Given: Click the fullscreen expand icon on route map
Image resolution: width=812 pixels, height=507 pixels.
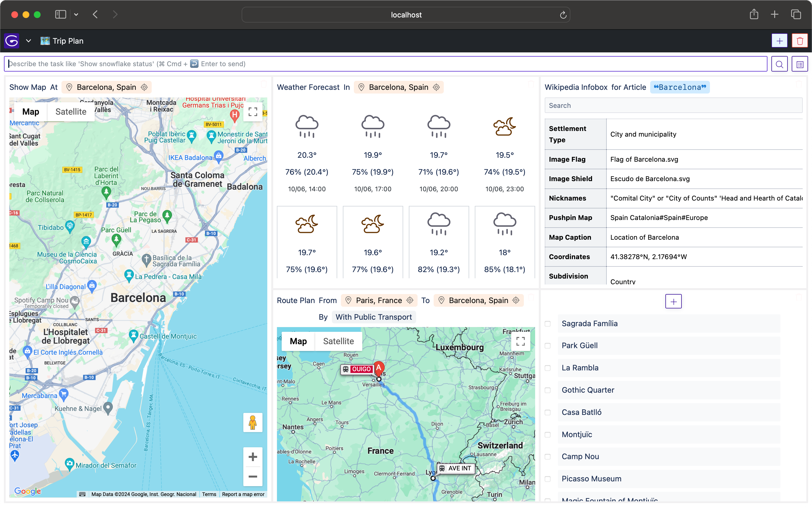Looking at the screenshot, I should (520, 342).
